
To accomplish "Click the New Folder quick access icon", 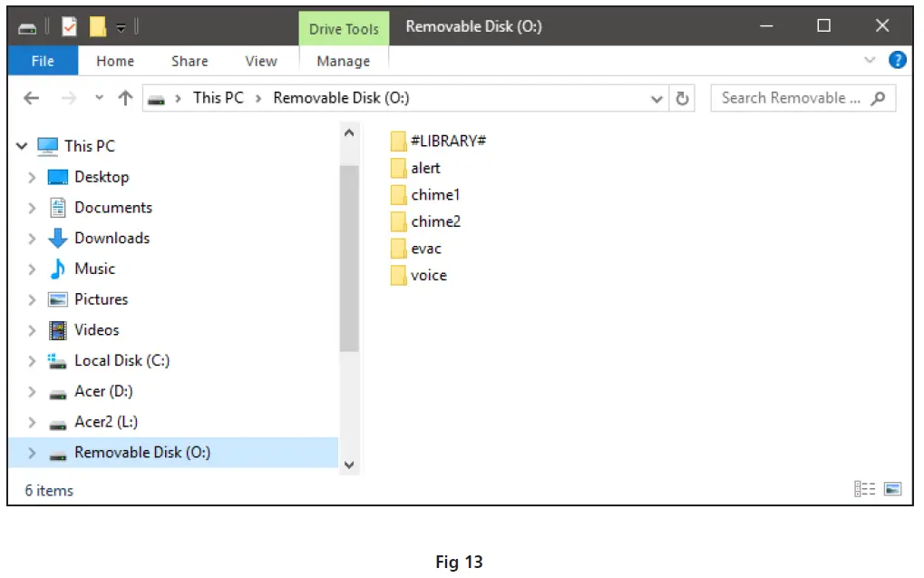I will click(97, 26).
